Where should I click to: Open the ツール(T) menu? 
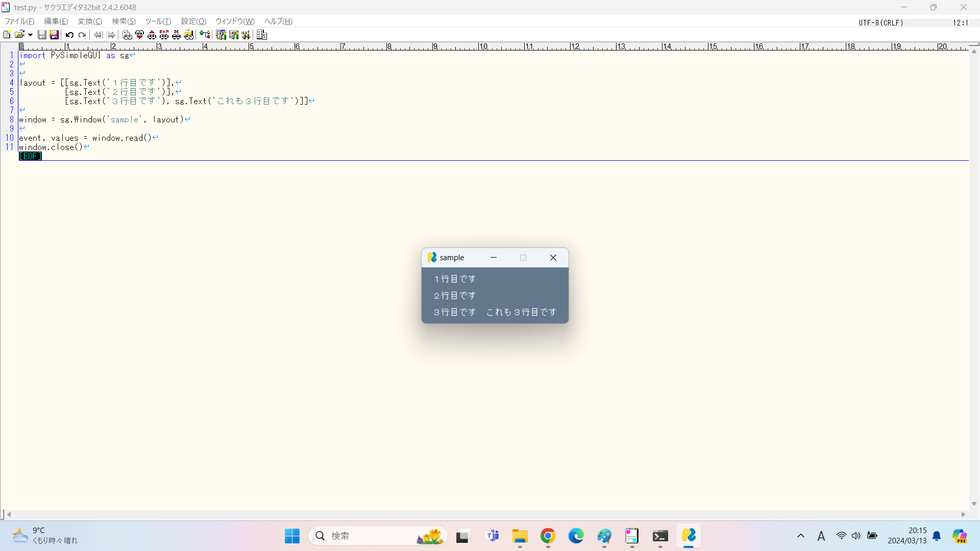158,21
